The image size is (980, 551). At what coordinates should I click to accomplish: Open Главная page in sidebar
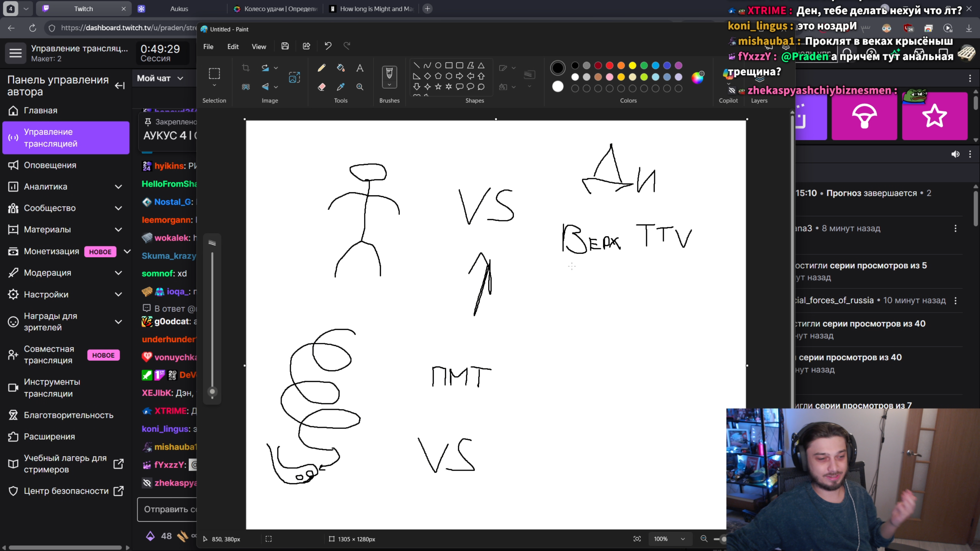[x=40, y=110]
